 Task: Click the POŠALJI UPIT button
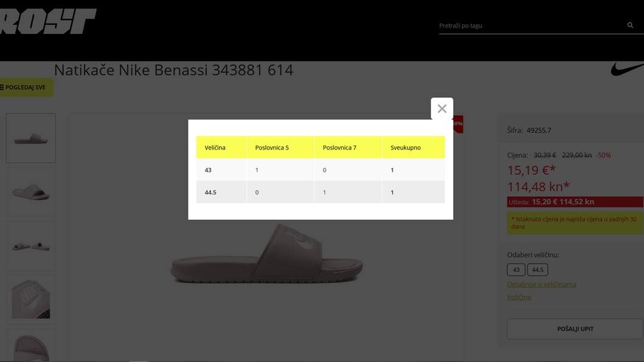tap(575, 329)
